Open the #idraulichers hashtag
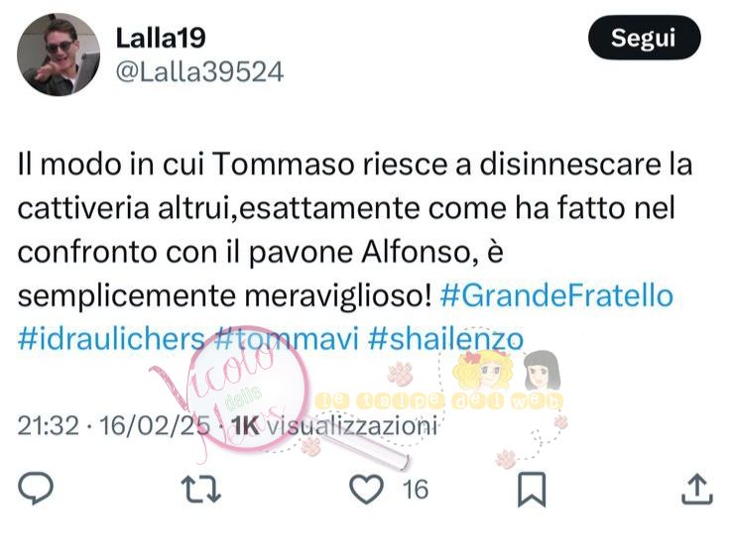 point(111,339)
